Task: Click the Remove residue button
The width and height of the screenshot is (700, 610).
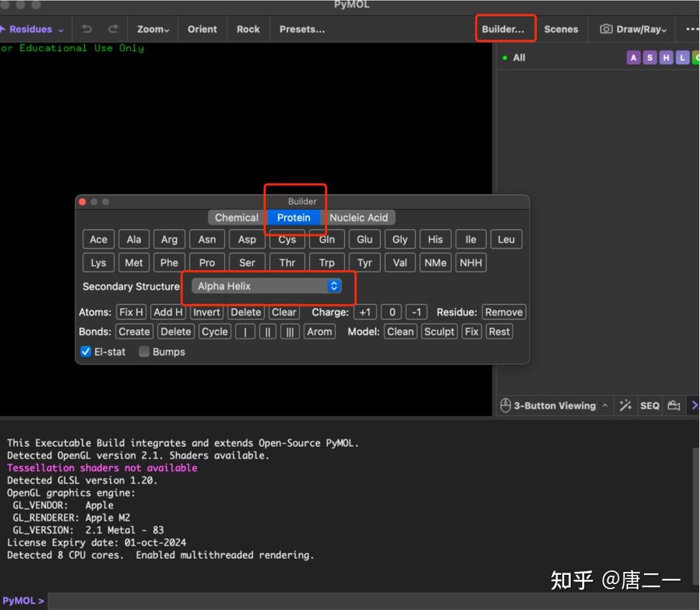Action: pyautogui.click(x=504, y=312)
